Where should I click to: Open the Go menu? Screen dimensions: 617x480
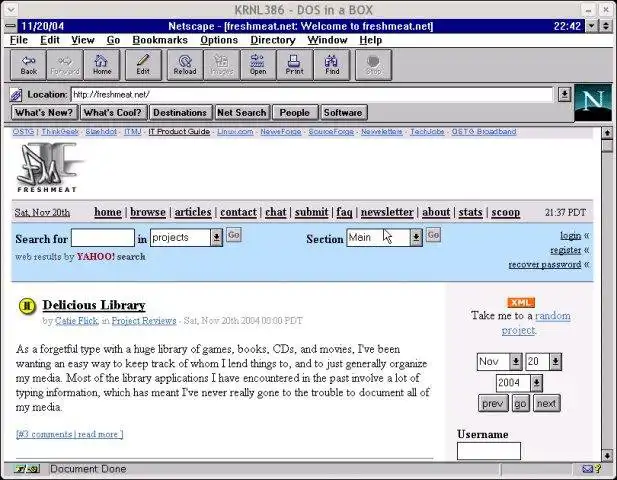pyautogui.click(x=113, y=40)
